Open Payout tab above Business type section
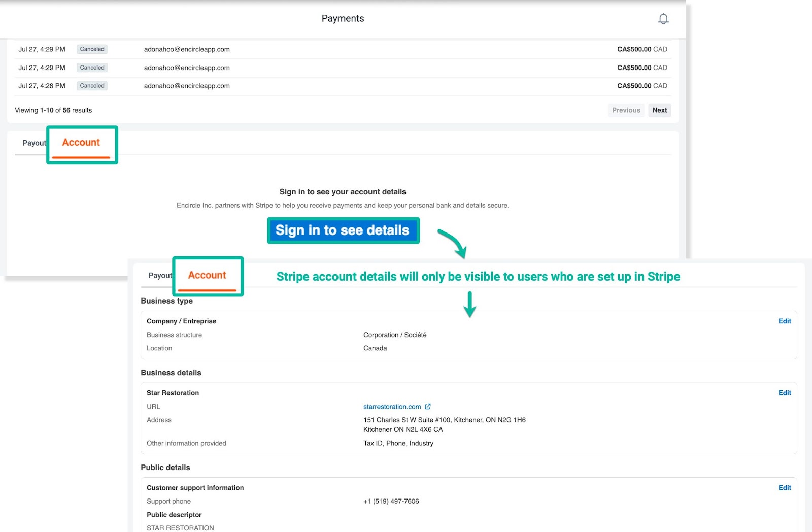This screenshot has height=532, width=812. click(160, 276)
